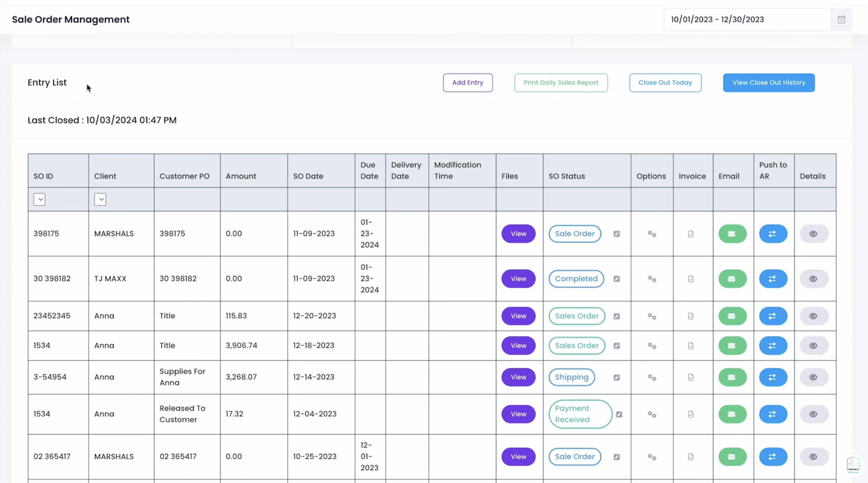Click the Details eye icon for order 3-54954
Viewport: 868px width, 483px height.
[x=813, y=377]
